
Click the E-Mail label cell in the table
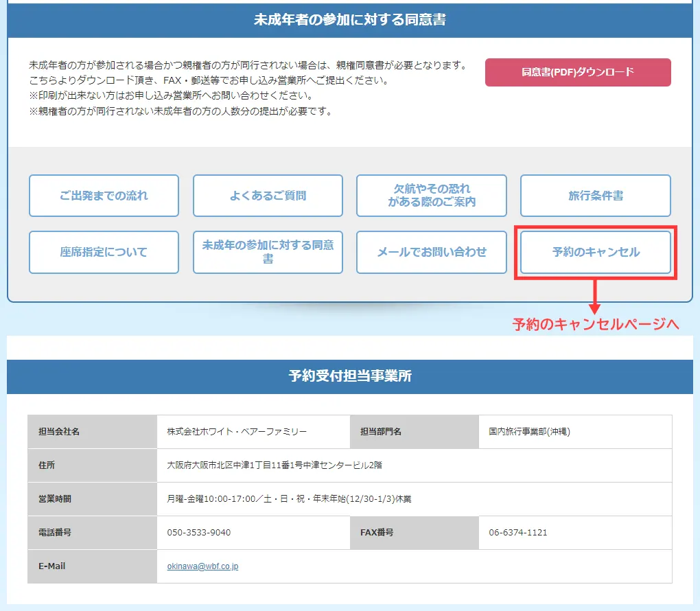pyautogui.click(x=92, y=566)
